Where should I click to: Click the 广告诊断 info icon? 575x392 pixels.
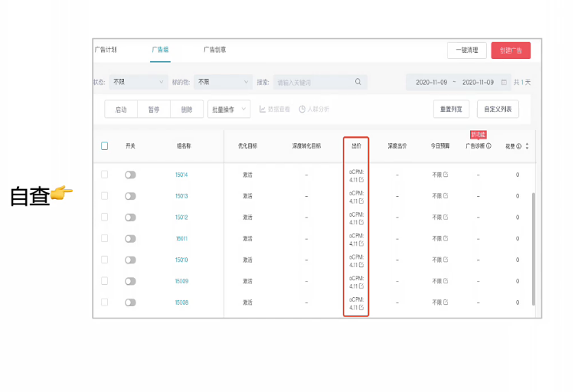pyautogui.click(x=488, y=145)
